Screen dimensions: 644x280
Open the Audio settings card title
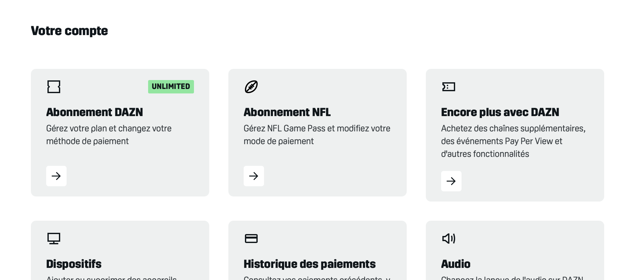coord(456,264)
